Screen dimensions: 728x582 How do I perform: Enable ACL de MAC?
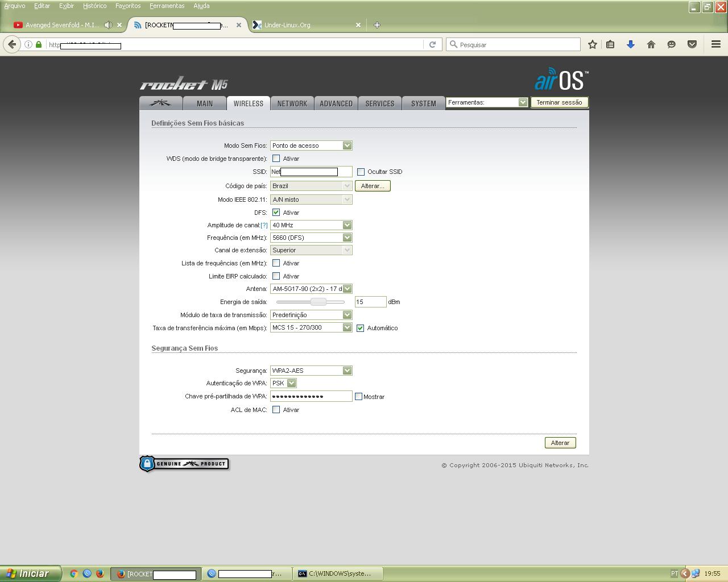276,410
